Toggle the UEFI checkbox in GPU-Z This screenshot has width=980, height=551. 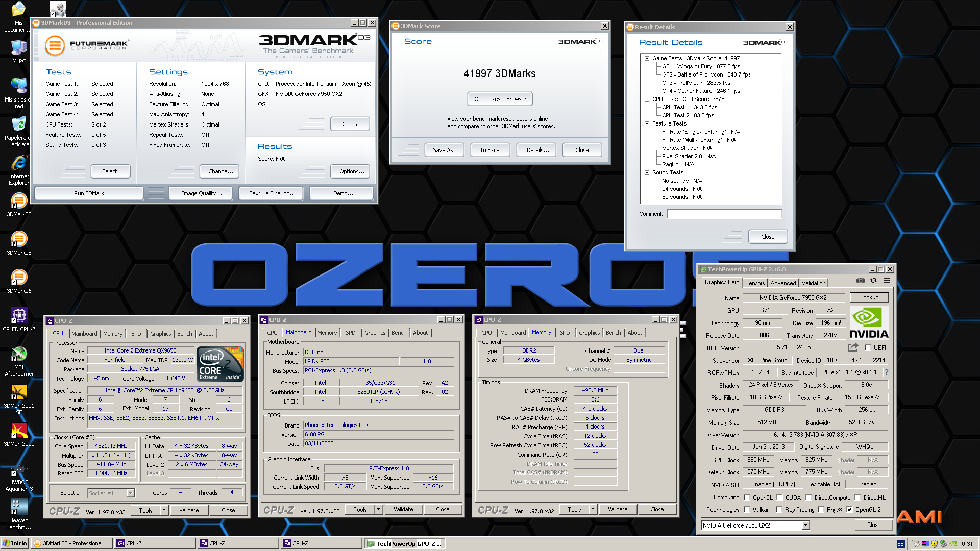(x=868, y=348)
